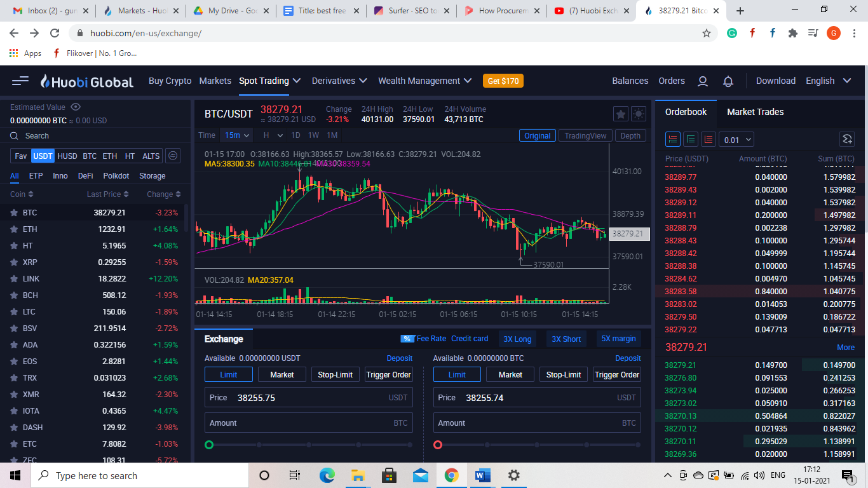Open English language dropdown
The width and height of the screenshot is (868, 488).
pos(828,81)
